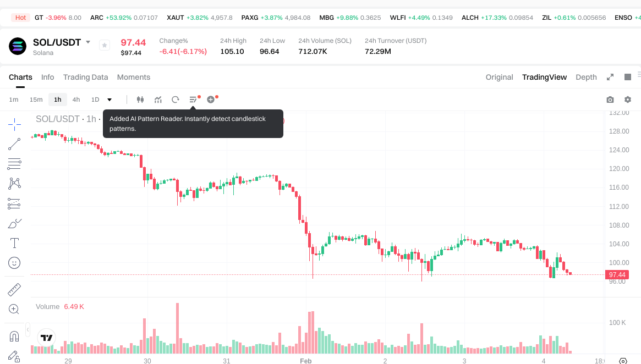
Task: Select the 4h timeframe button
Action: [76, 100]
